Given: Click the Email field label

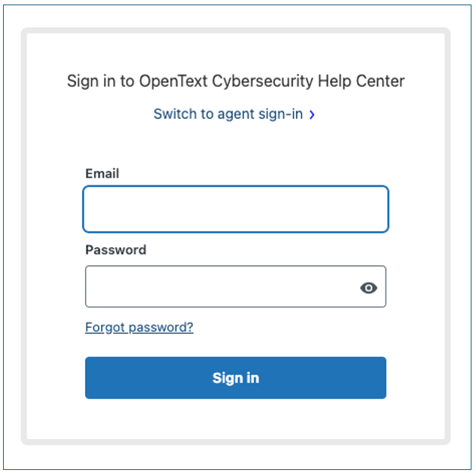Looking at the screenshot, I should pyautogui.click(x=102, y=173).
